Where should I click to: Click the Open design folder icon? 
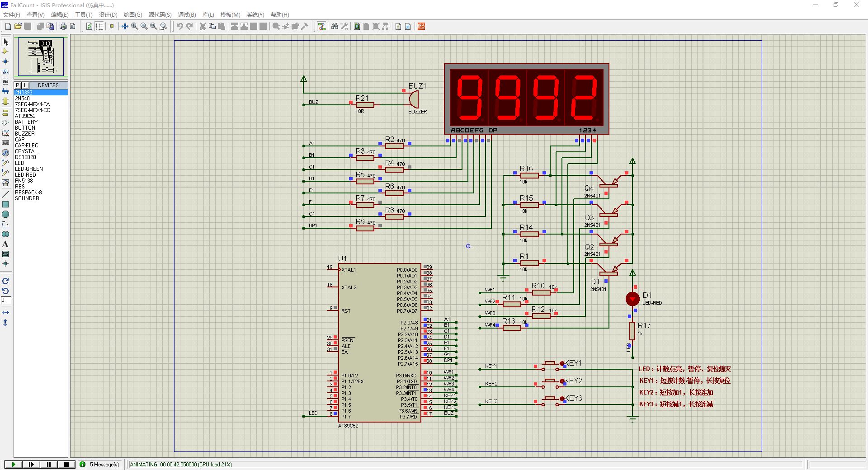click(x=18, y=26)
